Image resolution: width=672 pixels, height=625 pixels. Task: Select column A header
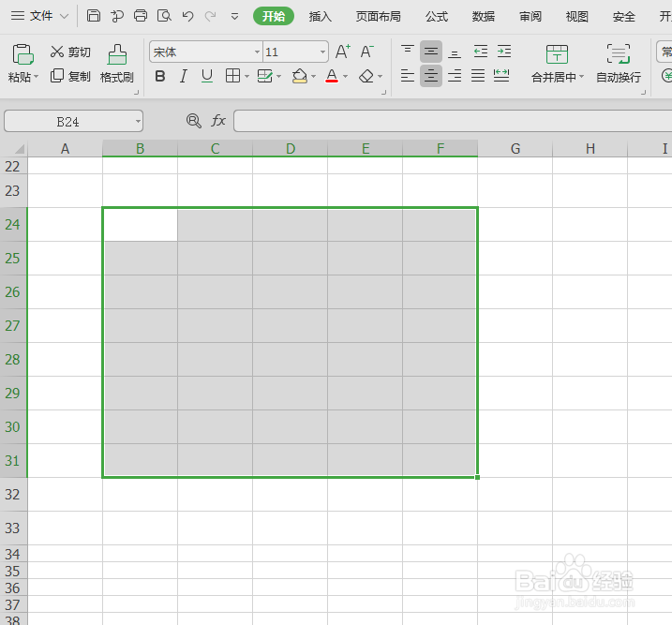(x=65, y=149)
